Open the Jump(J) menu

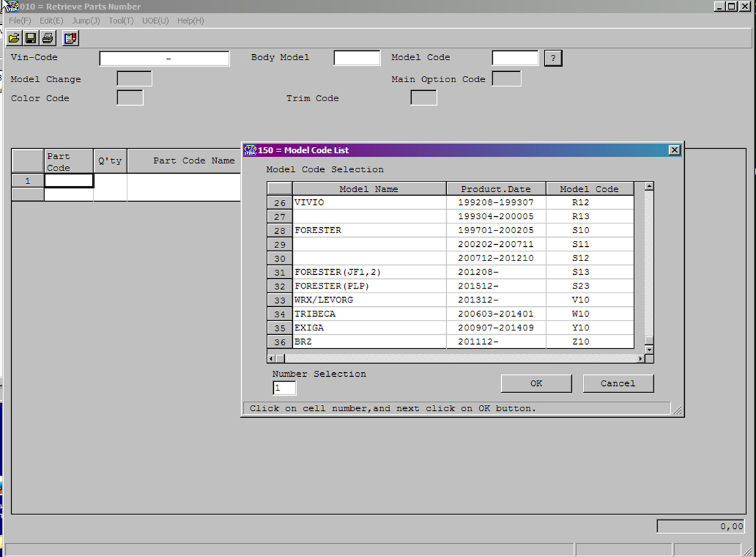pyautogui.click(x=86, y=21)
